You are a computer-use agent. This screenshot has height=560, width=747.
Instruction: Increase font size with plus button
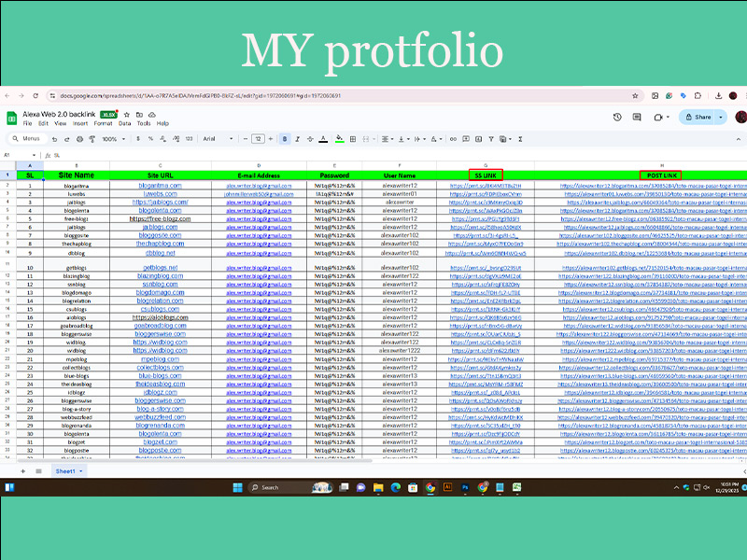click(271, 139)
